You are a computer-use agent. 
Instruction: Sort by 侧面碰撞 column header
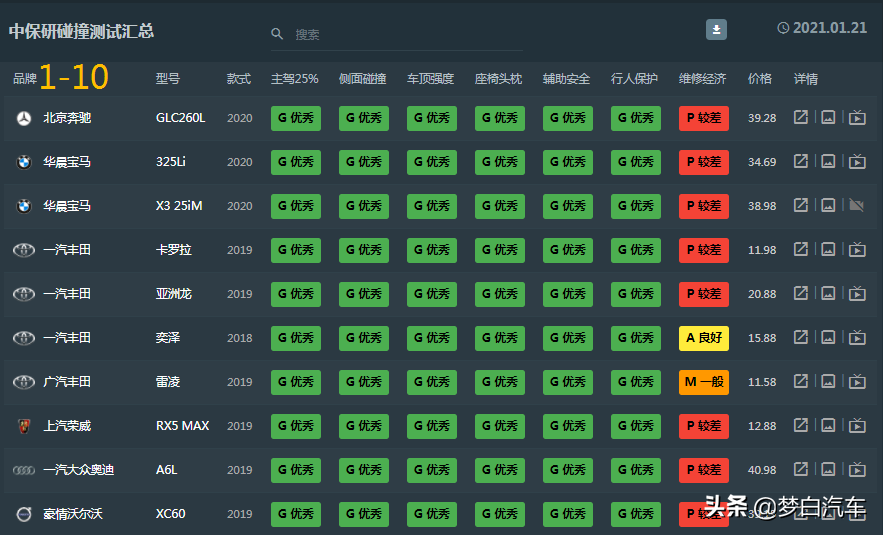point(363,79)
